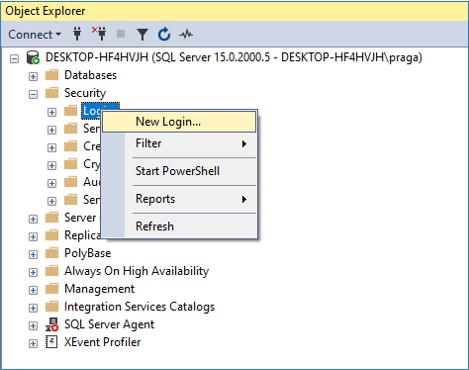
Task: Click the Disconnect plug icon with red X
Action: click(99, 34)
